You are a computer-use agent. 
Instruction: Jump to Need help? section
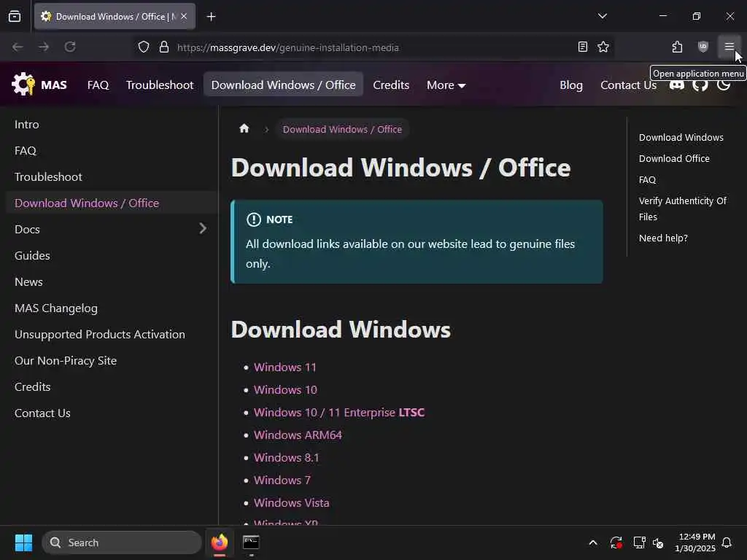point(663,238)
